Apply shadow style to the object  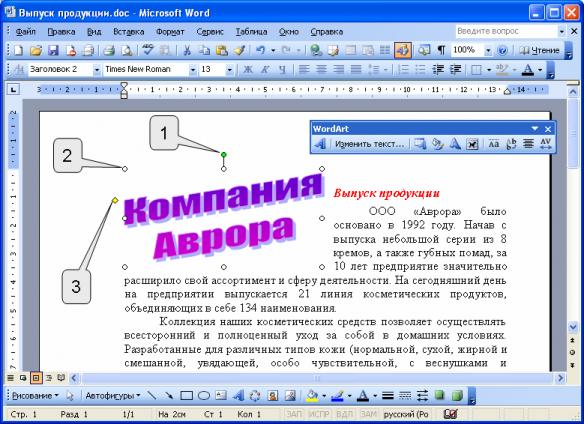pos(439,395)
